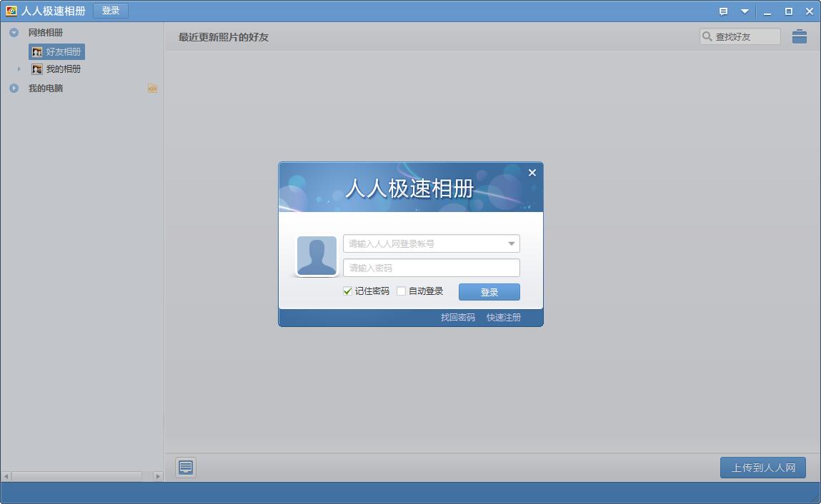This screenshot has width=821, height=504.
Task: Click the 上传到人人网 button
Action: pos(763,468)
